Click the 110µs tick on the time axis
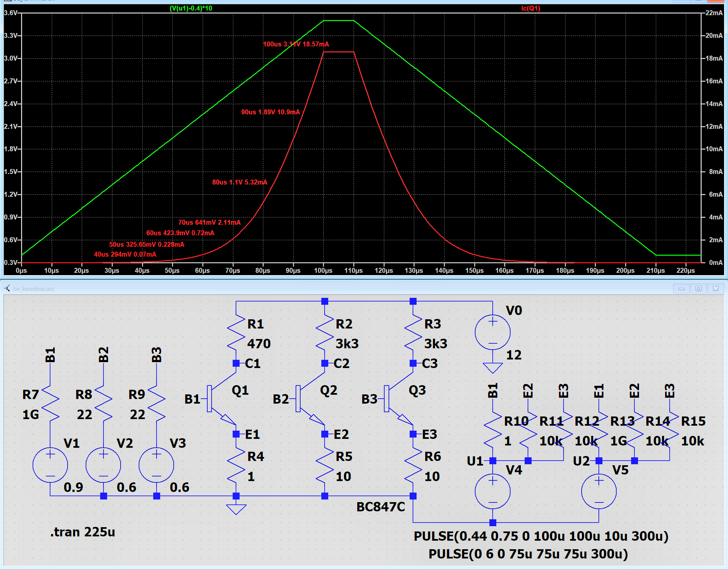The height and width of the screenshot is (570, 728). coord(354,271)
